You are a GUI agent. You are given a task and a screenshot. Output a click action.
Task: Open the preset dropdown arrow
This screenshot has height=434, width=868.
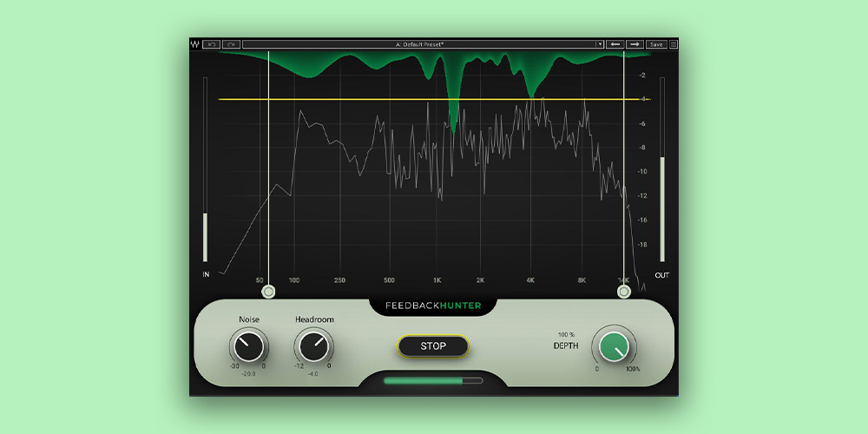599,43
